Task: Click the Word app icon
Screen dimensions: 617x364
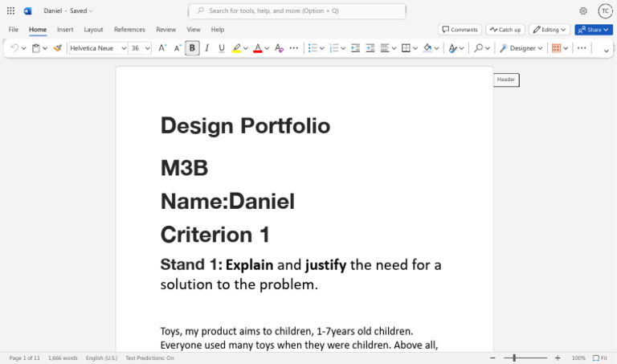Action: point(27,10)
